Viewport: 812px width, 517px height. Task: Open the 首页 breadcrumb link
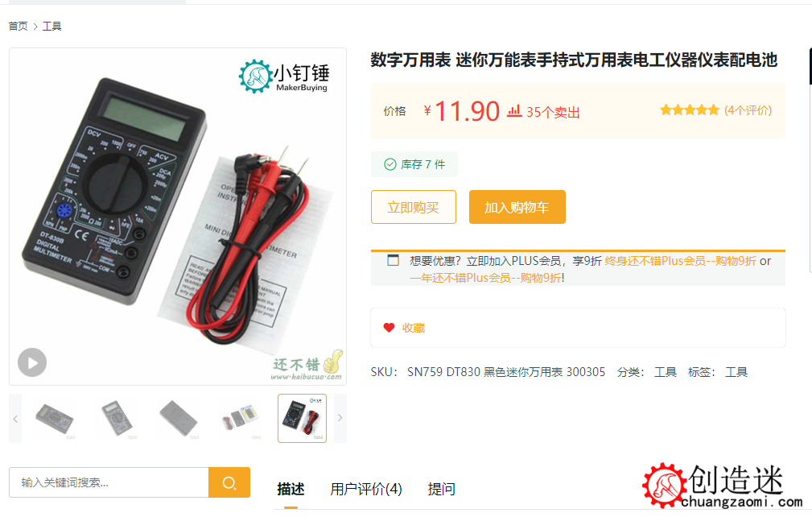point(19,27)
